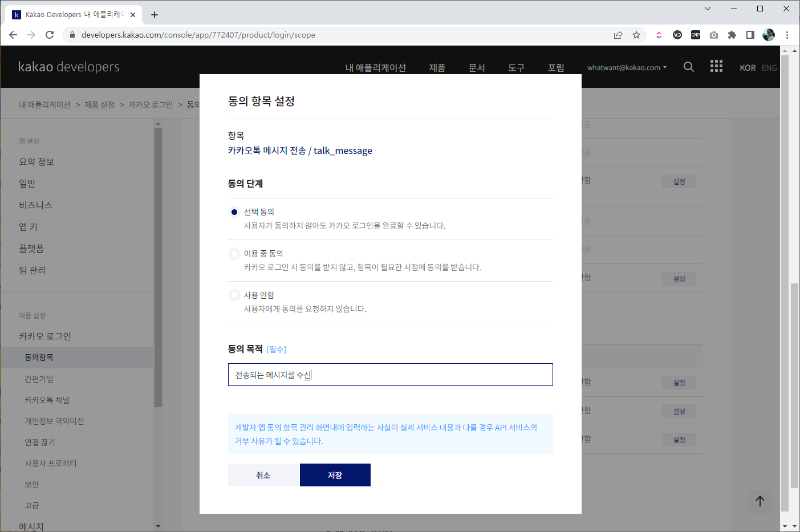Click the kakao developers logo
The width and height of the screenshot is (800, 532).
pyautogui.click(x=69, y=67)
